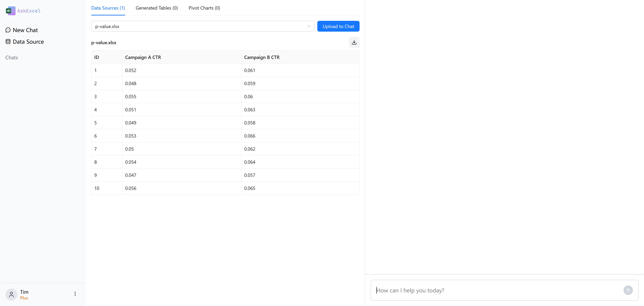Viewport: 644px width, 306px height.
Task: Expand the p-value.xlsx dropdown chevron
Action: click(309, 26)
